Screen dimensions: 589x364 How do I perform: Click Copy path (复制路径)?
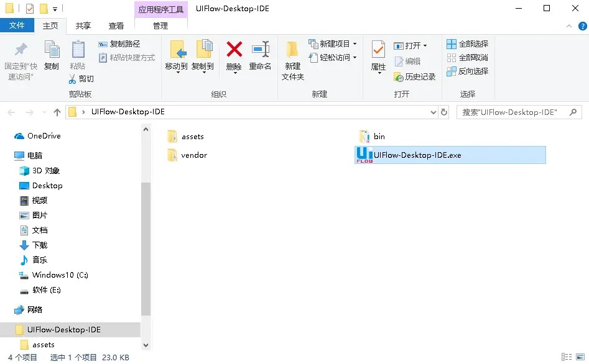[x=119, y=44]
